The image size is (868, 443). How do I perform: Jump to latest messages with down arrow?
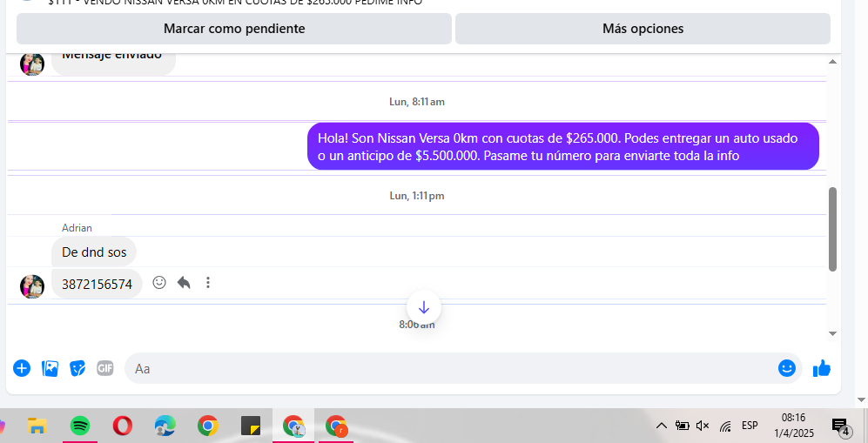tap(424, 307)
